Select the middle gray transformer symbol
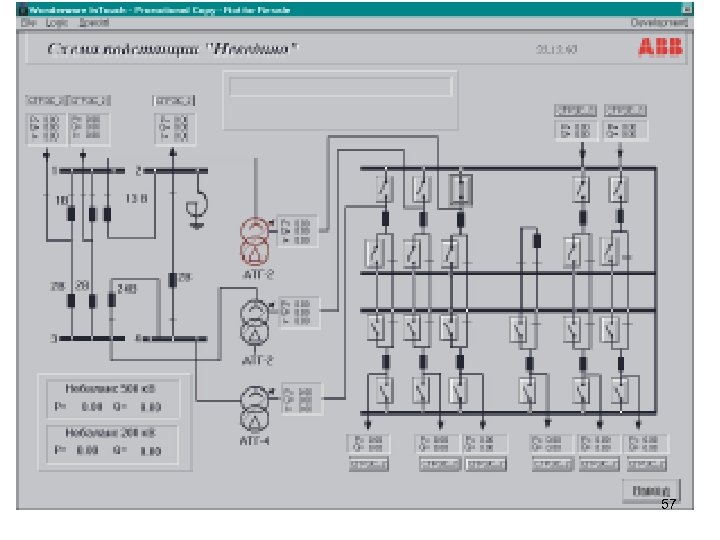 pyautogui.click(x=254, y=323)
